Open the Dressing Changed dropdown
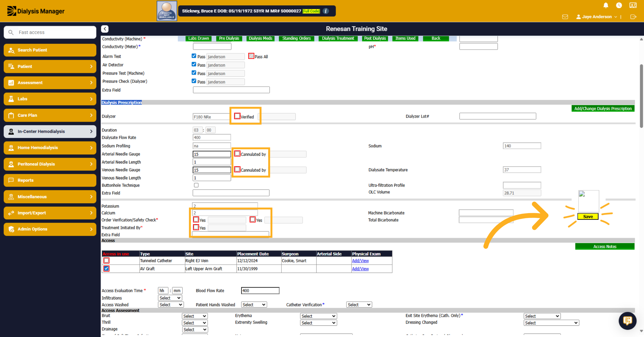The image size is (644, 337). coord(551,323)
